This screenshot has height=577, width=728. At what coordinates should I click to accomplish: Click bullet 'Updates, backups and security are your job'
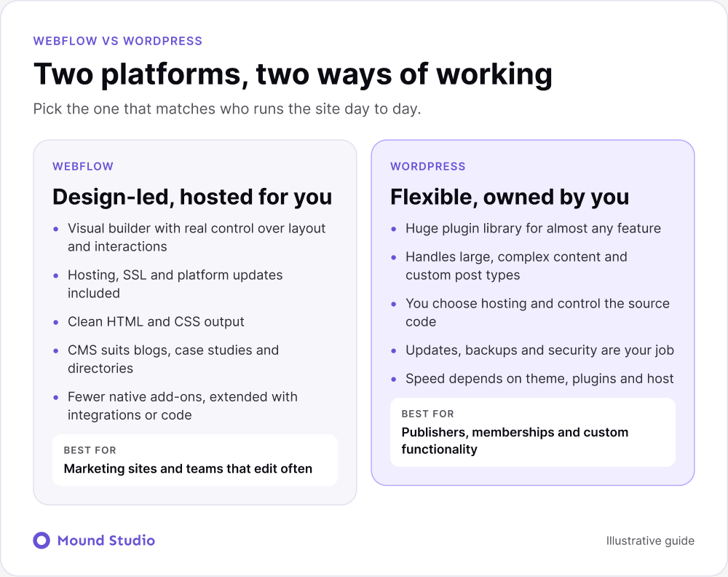(539, 350)
